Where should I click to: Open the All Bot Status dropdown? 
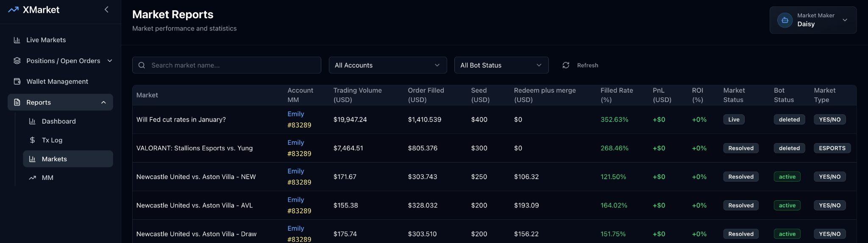coord(501,65)
